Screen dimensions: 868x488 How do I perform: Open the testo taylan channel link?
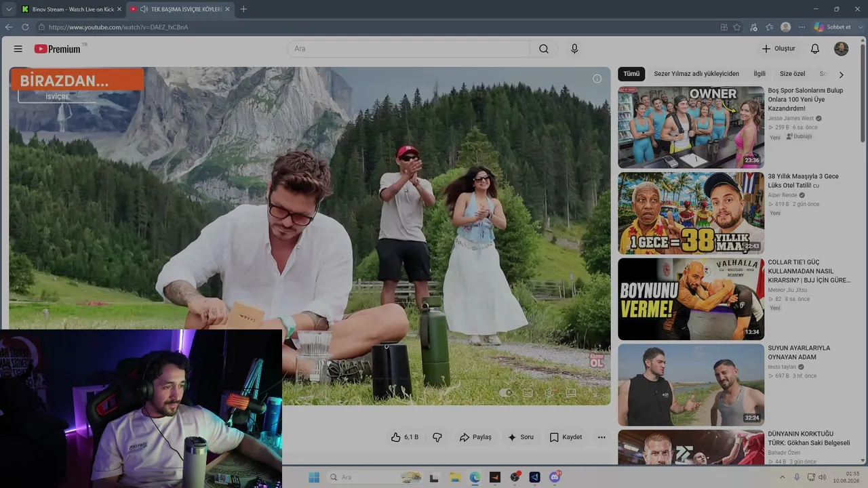pos(782,367)
